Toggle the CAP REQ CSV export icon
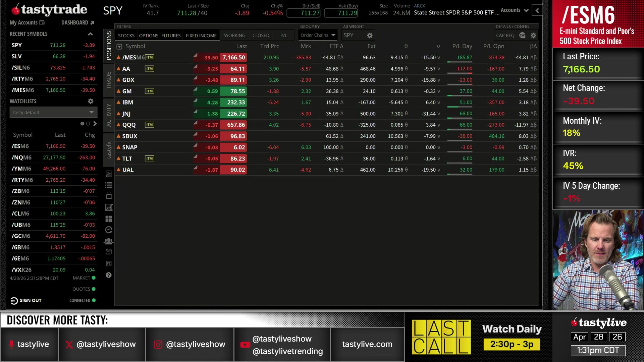644x362 pixels. [x=522, y=35]
